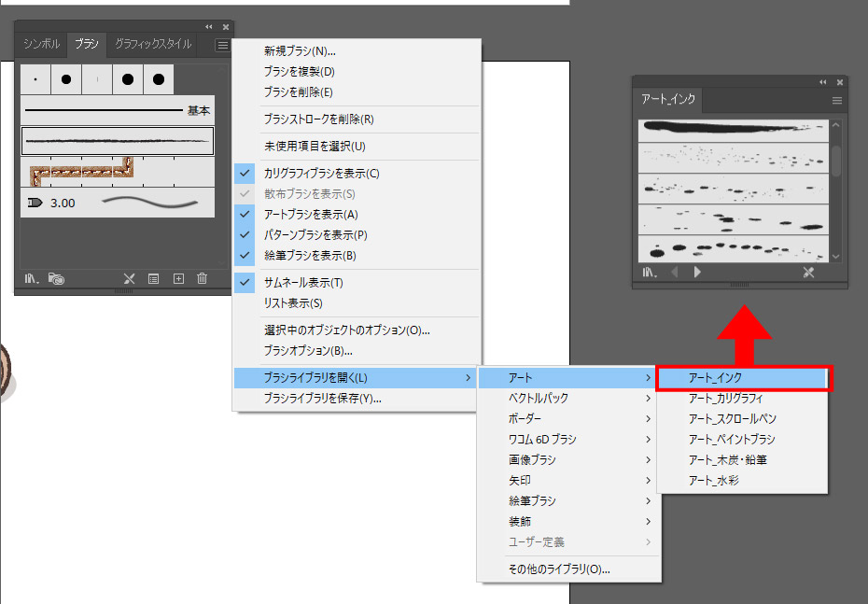Create a new brush with plus icon

tap(178, 278)
